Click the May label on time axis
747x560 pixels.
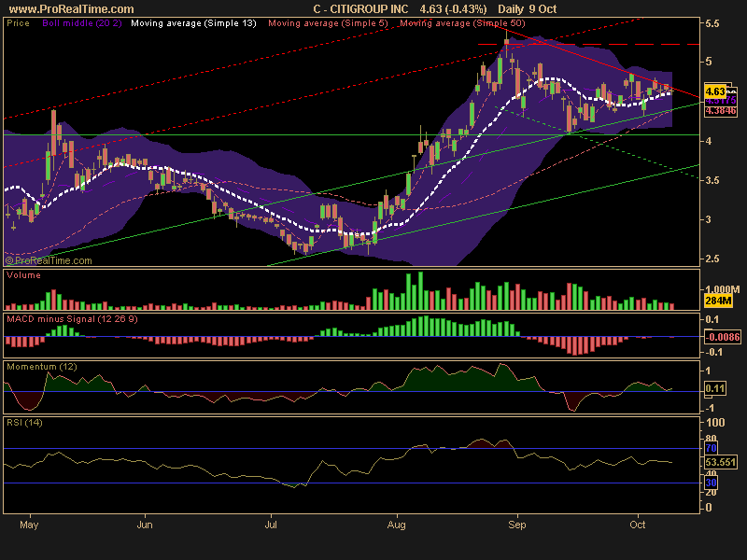(x=29, y=525)
